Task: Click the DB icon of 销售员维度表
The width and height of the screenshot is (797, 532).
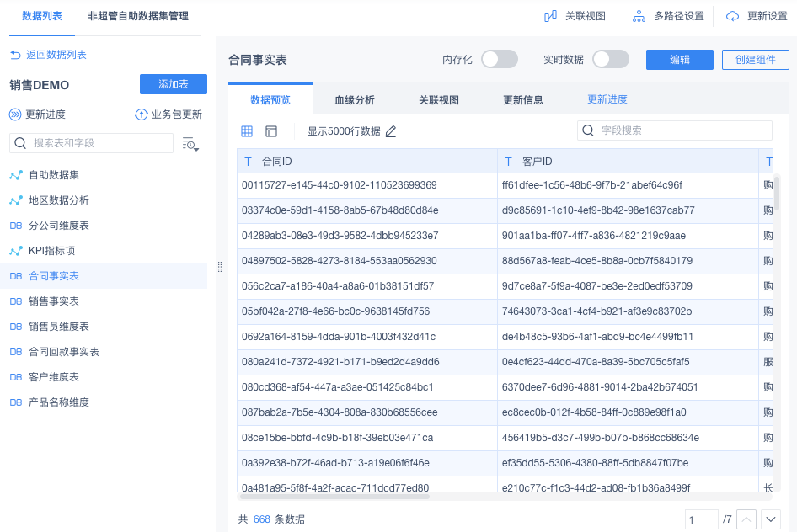Action: tap(16, 327)
